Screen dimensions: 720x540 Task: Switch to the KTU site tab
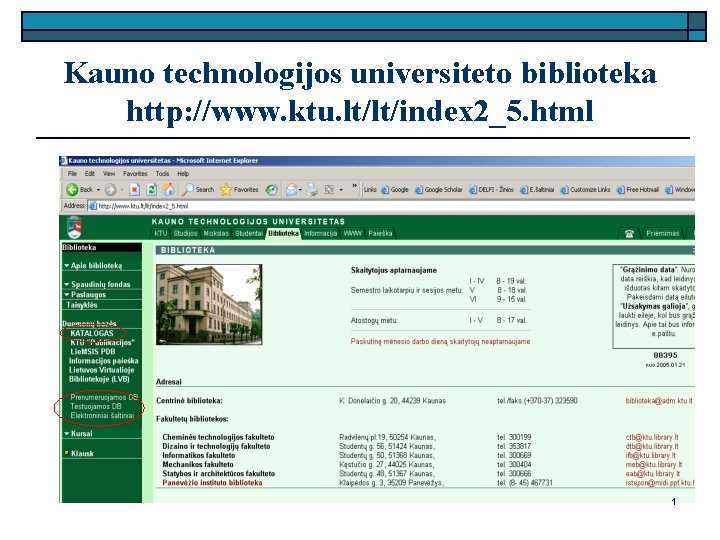click(161, 233)
